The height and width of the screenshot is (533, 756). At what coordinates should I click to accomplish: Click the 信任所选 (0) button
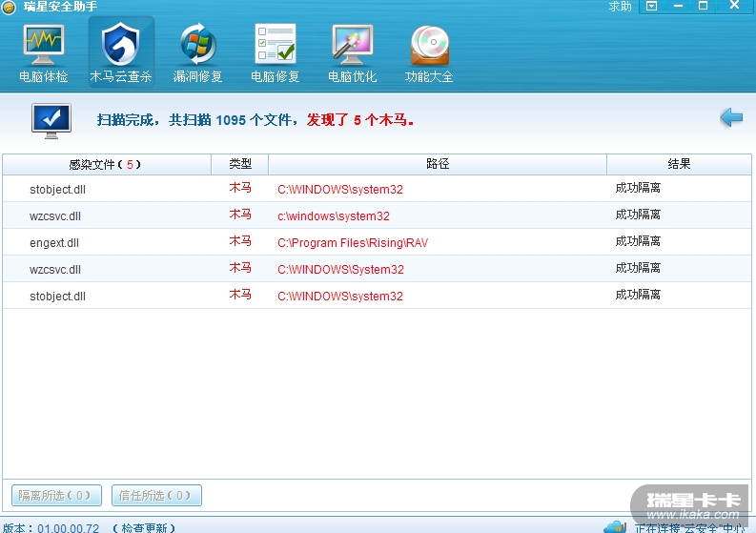156,496
